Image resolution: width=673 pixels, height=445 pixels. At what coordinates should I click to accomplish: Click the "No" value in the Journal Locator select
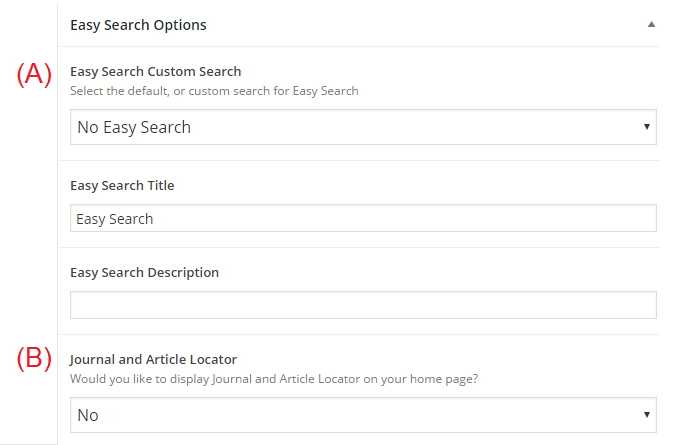coord(88,414)
